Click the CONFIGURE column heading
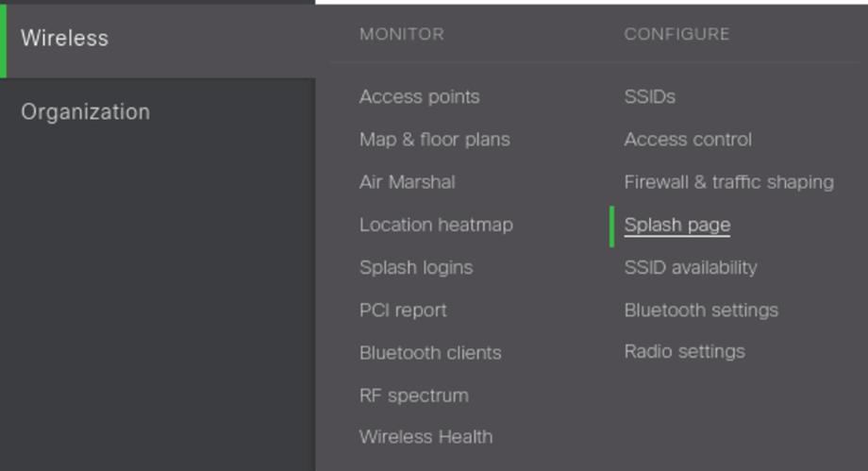Image resolution: width=868 pixels, height=471 pixels. pos(676,34)
